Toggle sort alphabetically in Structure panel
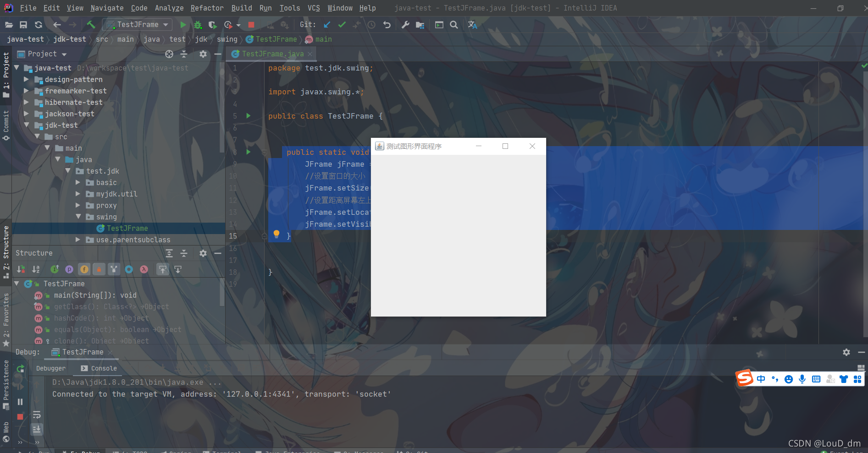868x453 pixels. coord(36,269)
